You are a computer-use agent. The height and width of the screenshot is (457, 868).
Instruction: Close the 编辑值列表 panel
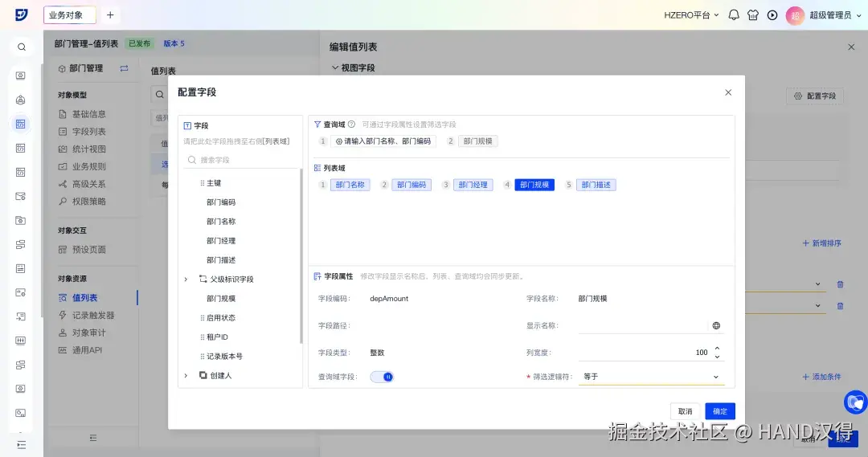(851, 47)
